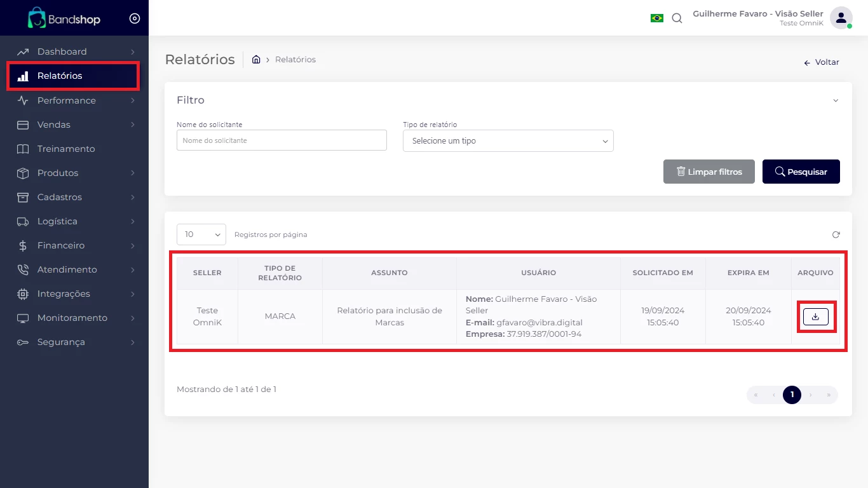
Task: Click the Brazil flag language icon
Action: (656, 18)
